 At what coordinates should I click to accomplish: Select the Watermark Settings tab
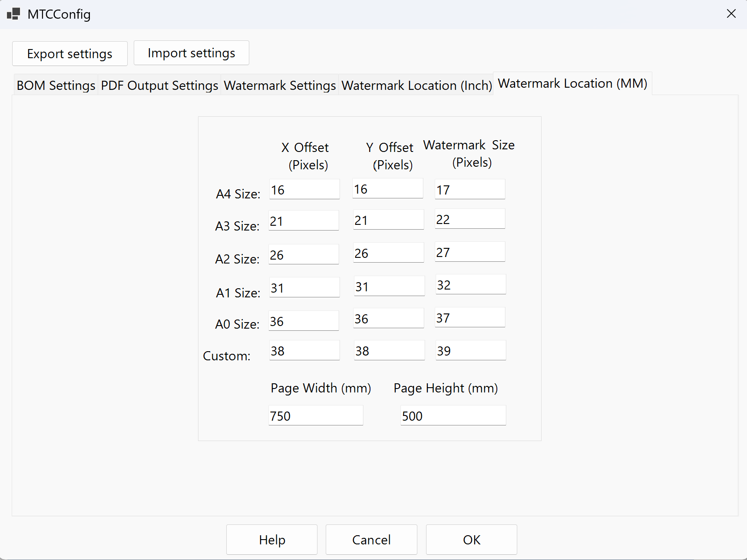click(280, 86)
